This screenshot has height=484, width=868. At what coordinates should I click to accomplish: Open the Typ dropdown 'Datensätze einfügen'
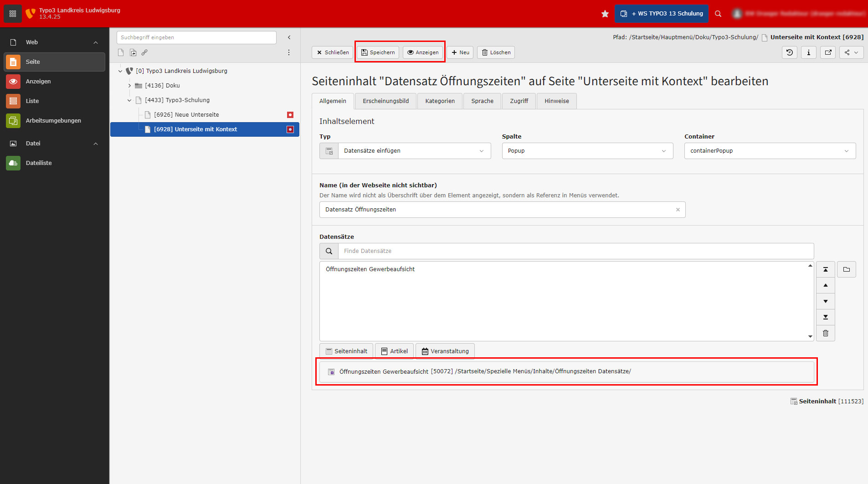[414, 151]
